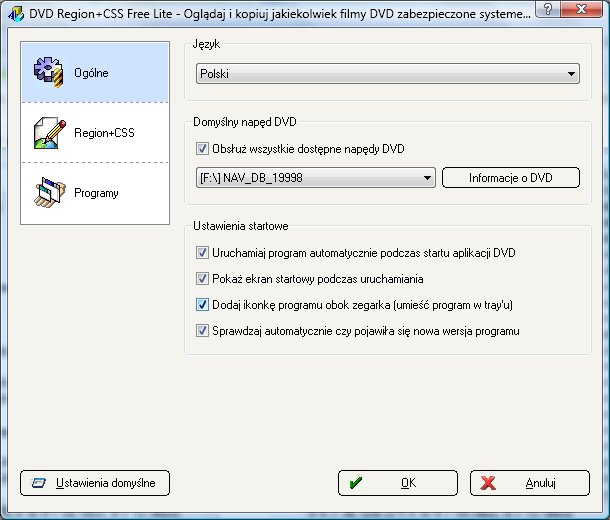Close the dialog window with X
Image resolution: width=610 pixels, height=520 pixels.
[x=582, y=9]
